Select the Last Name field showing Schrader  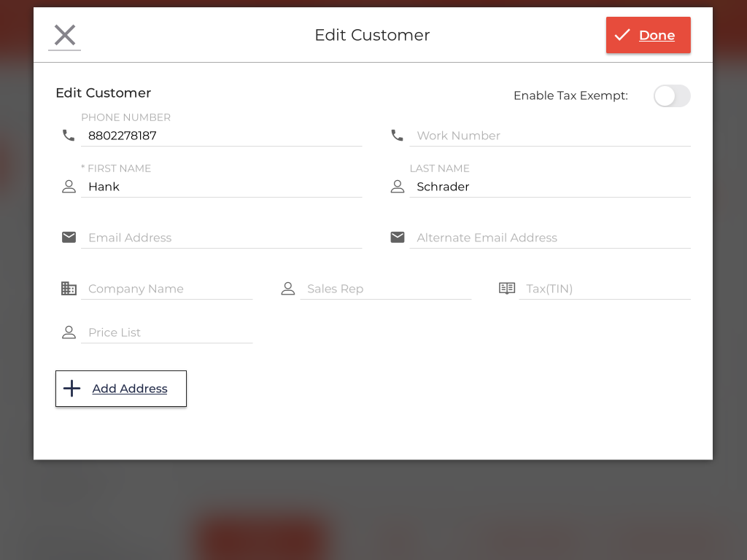pos(549,187)
